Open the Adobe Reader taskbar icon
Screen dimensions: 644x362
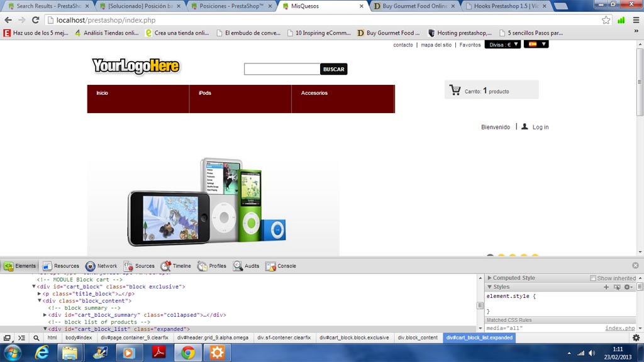[x=158, y=353]
